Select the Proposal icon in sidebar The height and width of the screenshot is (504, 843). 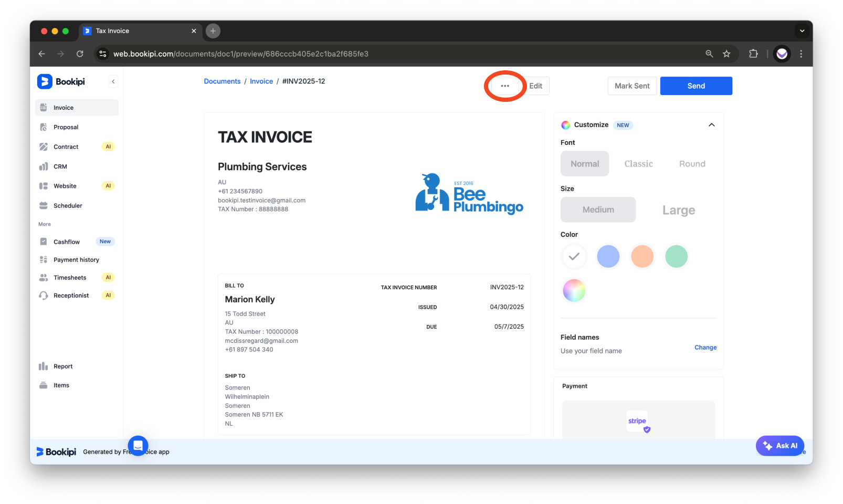pos(44,127)
